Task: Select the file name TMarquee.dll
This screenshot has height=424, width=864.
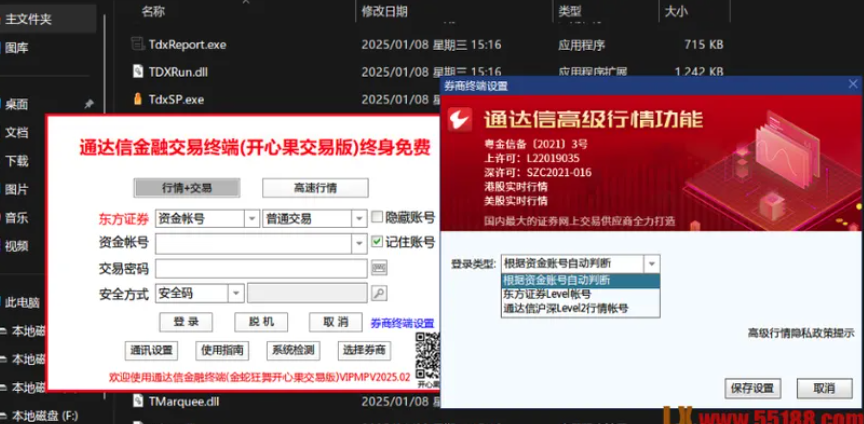Action: (184, 401)
